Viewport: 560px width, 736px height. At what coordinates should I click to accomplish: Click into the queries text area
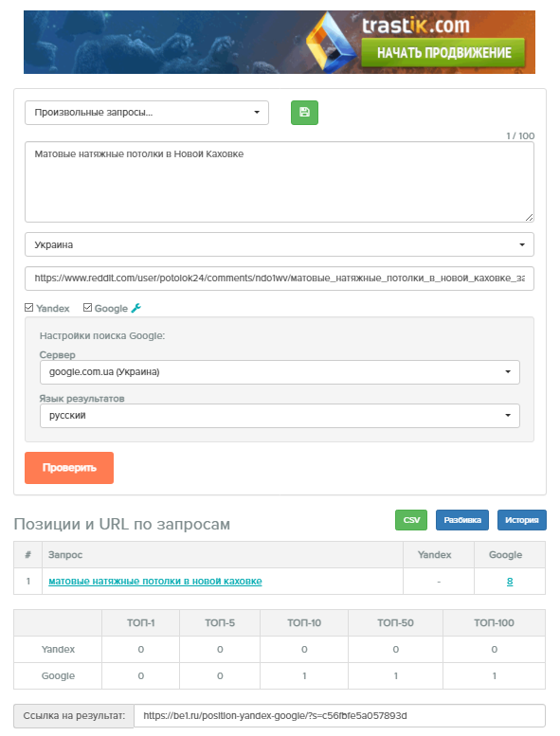pyautogui.click(x=280, y=182)
